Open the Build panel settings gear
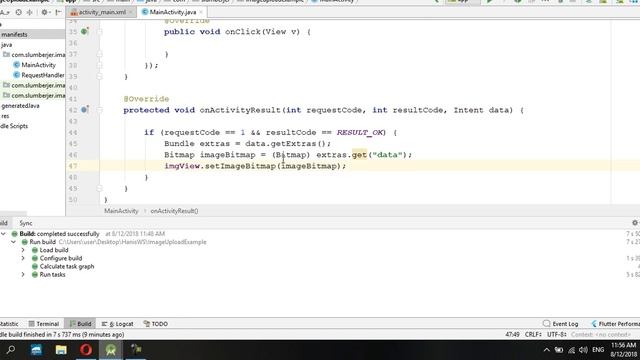Screen dimensions: 640x360 coord(635,223)
